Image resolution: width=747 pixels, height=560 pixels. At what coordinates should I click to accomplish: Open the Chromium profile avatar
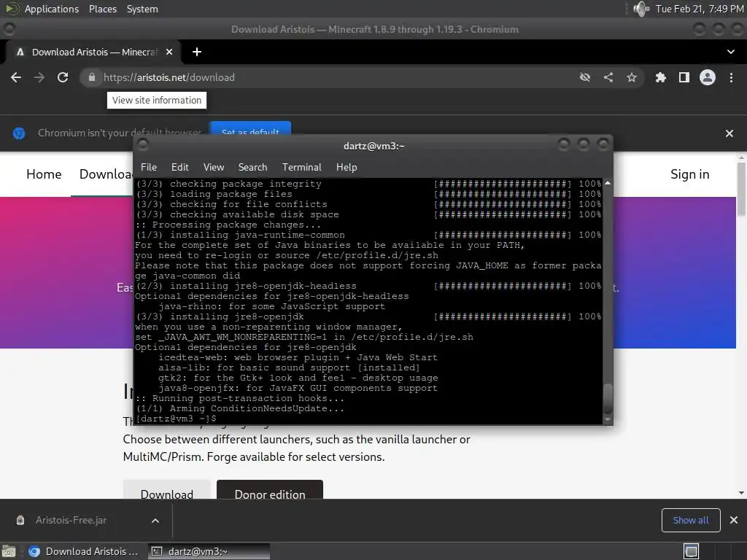708,77
